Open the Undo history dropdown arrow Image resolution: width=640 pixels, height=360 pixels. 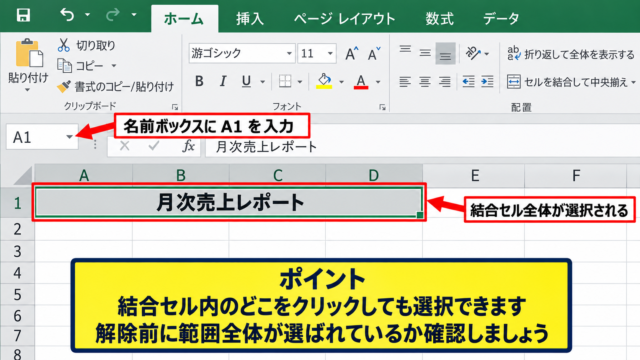click(87, 15)
